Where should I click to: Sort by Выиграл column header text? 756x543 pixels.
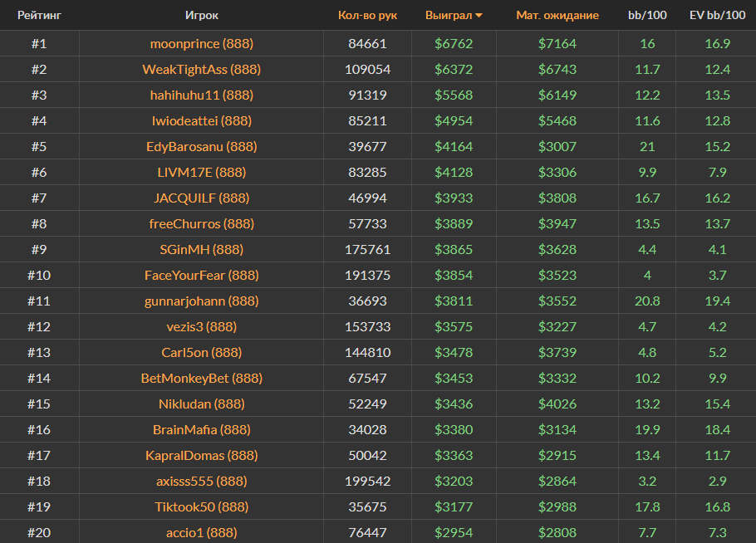point(448,15)
